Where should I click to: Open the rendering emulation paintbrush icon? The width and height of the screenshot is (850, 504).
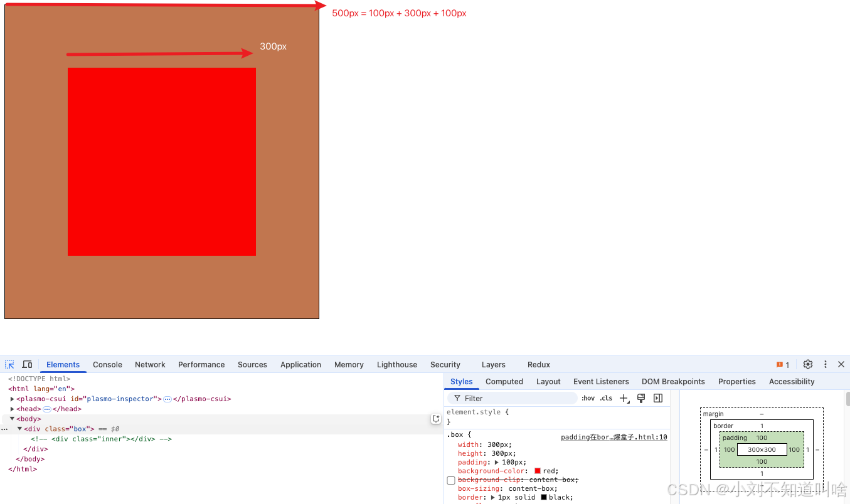click(x=640, y=397)
